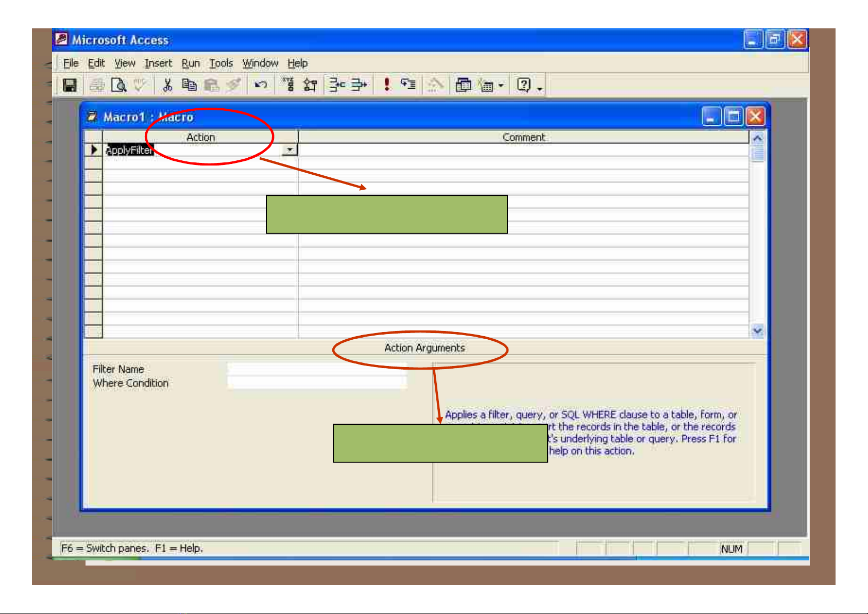Minimize the Macro1 window
The width and height of the screenshot is (868, 614).
point(711,117)
